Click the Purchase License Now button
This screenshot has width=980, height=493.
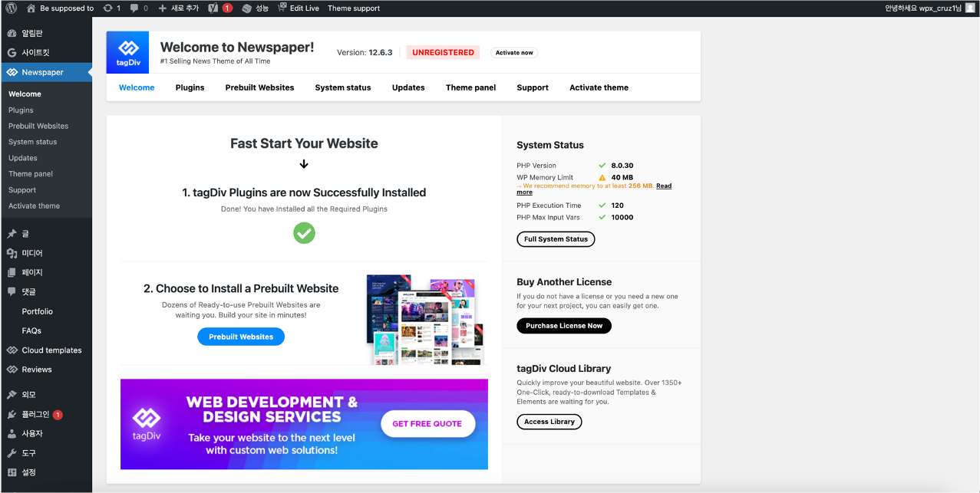click(x=564, y=326)
